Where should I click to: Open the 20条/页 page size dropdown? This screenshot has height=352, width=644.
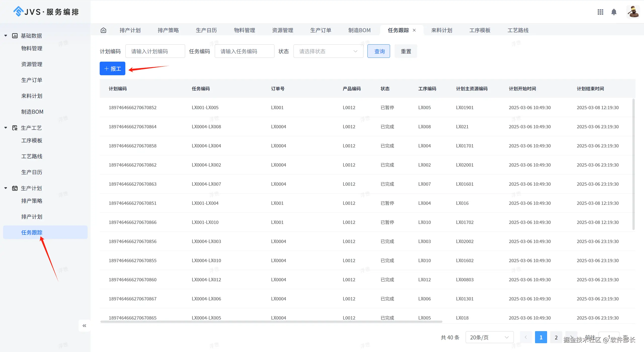[489, 337]
